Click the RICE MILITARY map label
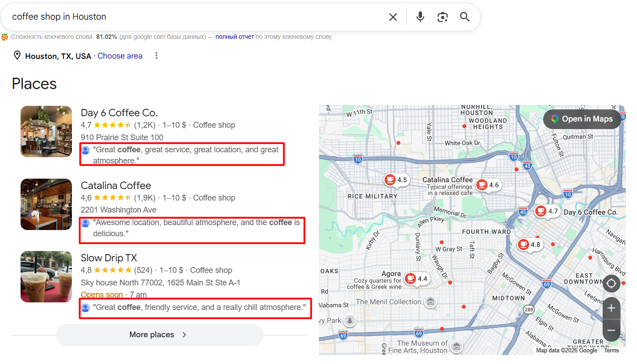The height and width of the screenshot is (364, 637). (373, 197)
